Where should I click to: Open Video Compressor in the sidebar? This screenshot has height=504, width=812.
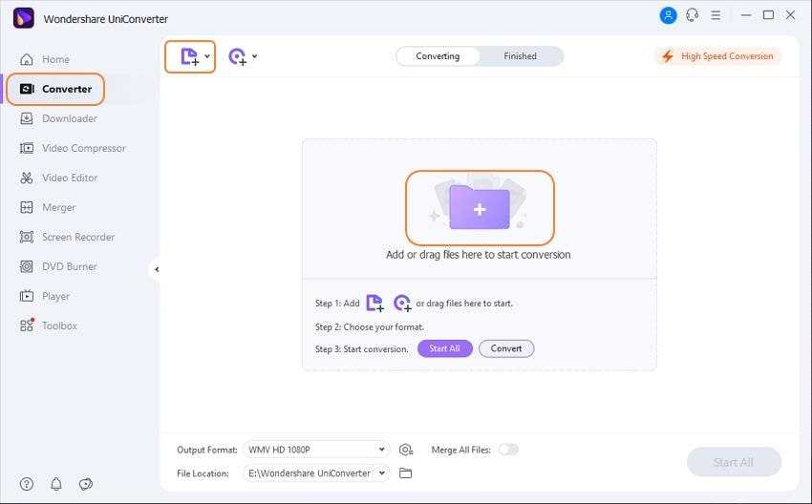click(x=83, y=148)
